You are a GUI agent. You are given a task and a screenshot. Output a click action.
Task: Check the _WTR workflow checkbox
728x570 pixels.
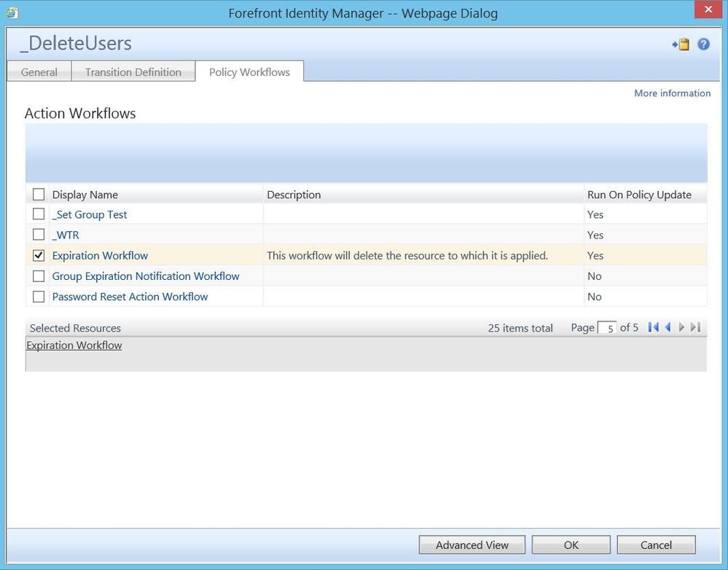tap(39, 235)
